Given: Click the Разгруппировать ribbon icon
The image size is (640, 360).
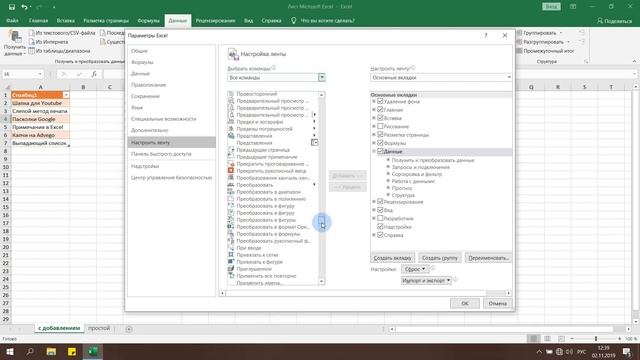Looking at the screenshot, I should click(x=520, y=42).
